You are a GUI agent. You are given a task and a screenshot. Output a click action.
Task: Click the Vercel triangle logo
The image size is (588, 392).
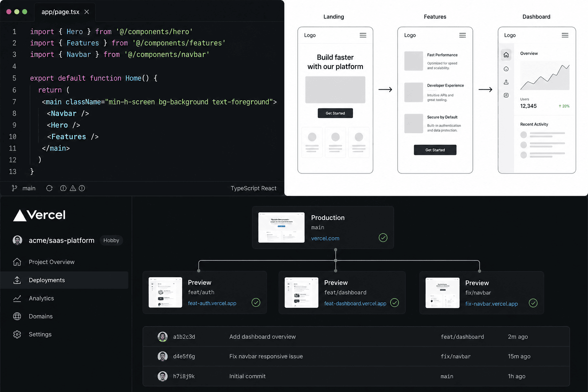(x=20, y=215)
